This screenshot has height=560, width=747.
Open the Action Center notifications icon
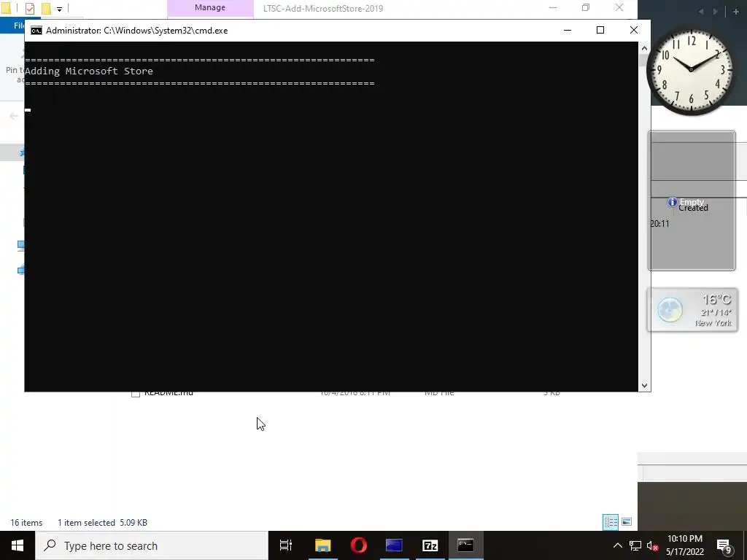tap(724, 546)
